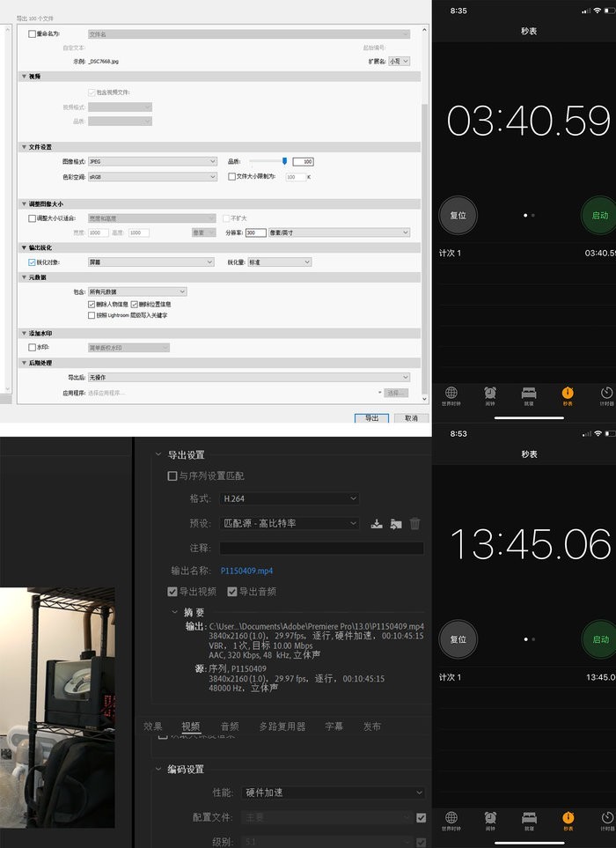616x848 pixels.
Task: Switch to the 效果 tab
Action: [x=153, y=726]
